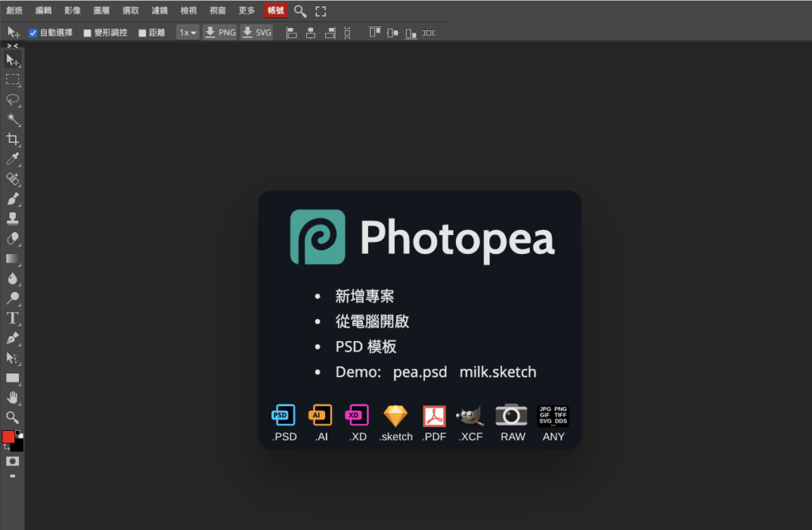This screenshot has height=530, width=812.
Task: Activate the Clone Stamp tool
Action: 13,219
